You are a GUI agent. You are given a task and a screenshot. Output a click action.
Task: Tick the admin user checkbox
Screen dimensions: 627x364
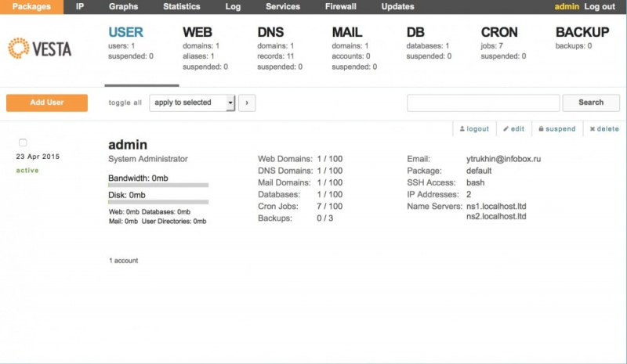click(x=23, y=142)
